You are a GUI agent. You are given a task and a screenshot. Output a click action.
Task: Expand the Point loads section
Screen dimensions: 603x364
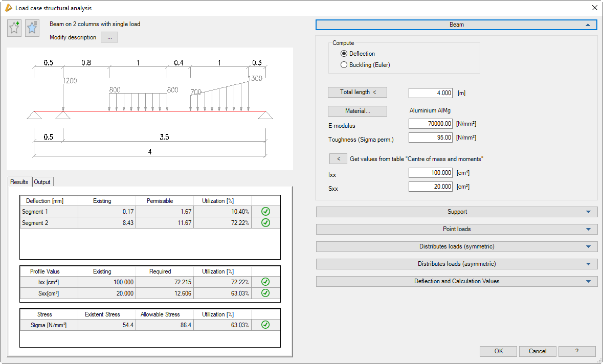[457, 229]
